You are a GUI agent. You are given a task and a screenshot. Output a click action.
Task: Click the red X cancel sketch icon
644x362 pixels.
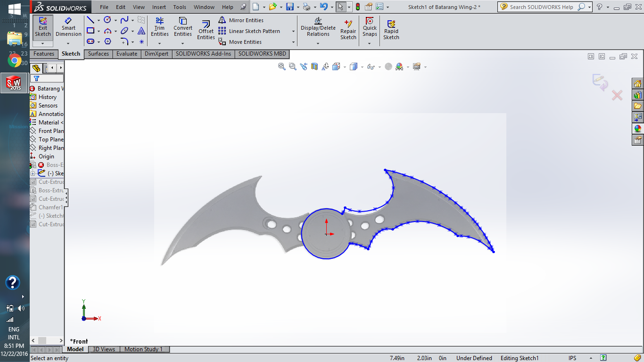click(x=617, y=96)
